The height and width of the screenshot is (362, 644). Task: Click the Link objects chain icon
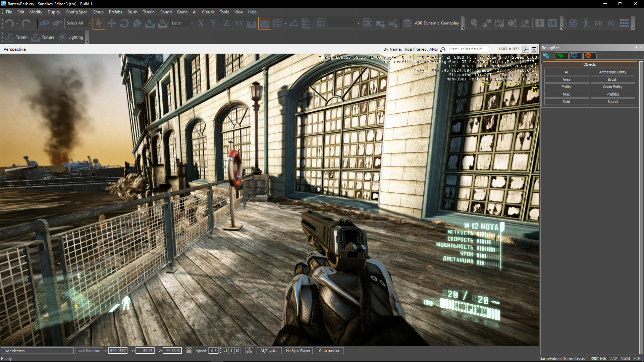(44, 23)
